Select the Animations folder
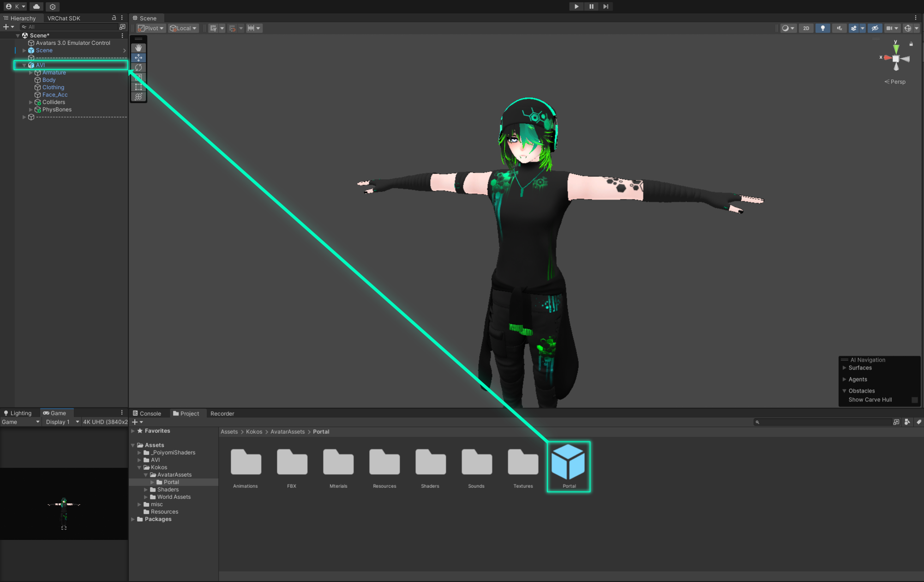924x582 pixels. [246, 467]
